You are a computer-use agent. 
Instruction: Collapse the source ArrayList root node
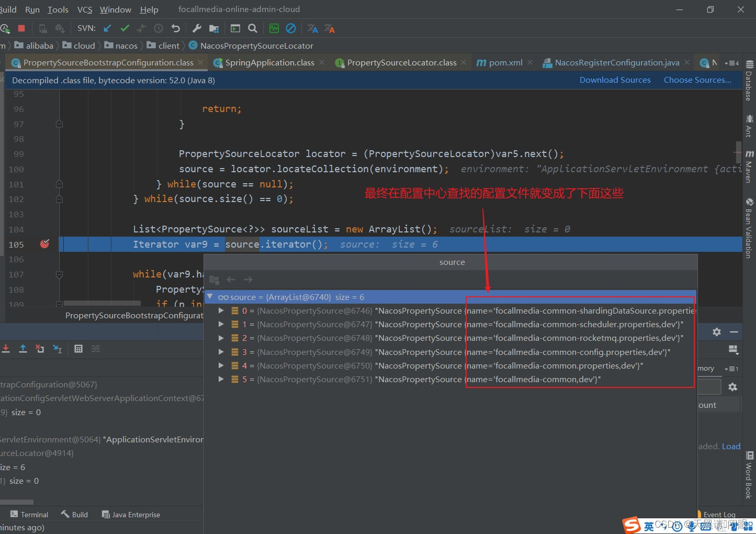pyautogui.click(x=210, y=297)
